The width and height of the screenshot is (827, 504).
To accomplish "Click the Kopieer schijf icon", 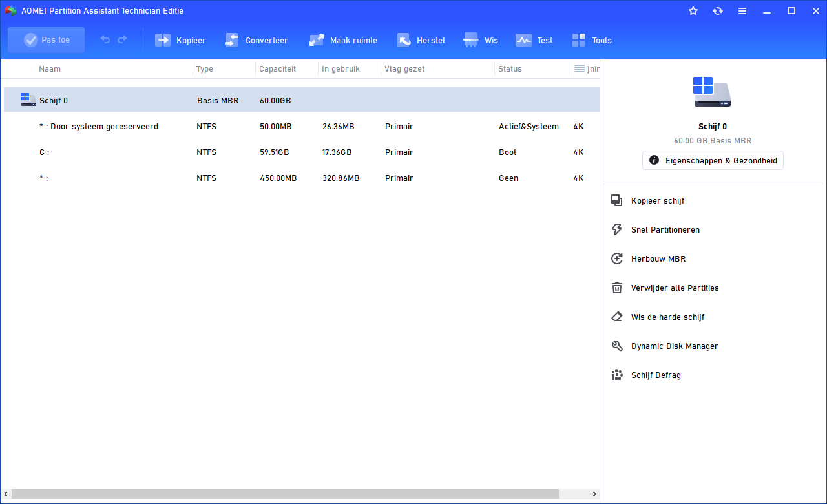I will tap(617, 200).
